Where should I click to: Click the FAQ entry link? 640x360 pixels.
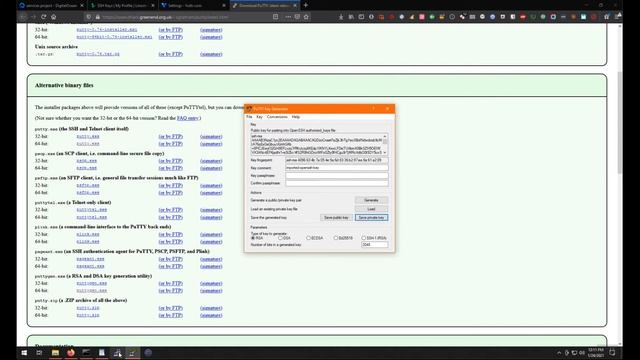tap(187, 118)
